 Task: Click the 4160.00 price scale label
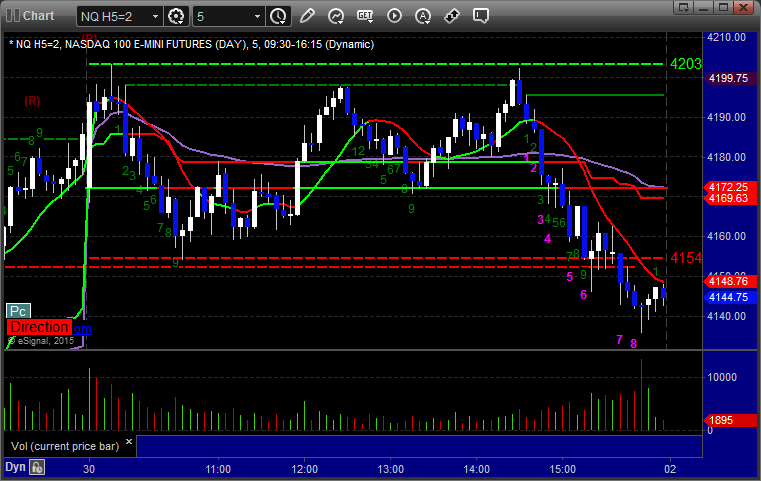pyautogui.click(x=727, y=236)
